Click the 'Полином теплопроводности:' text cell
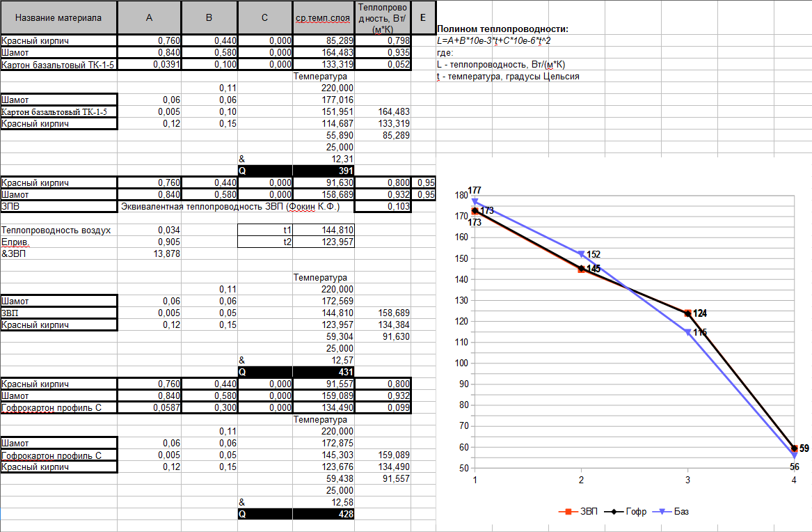This screenshot has width=812, height=532. (x=502, y=29)
